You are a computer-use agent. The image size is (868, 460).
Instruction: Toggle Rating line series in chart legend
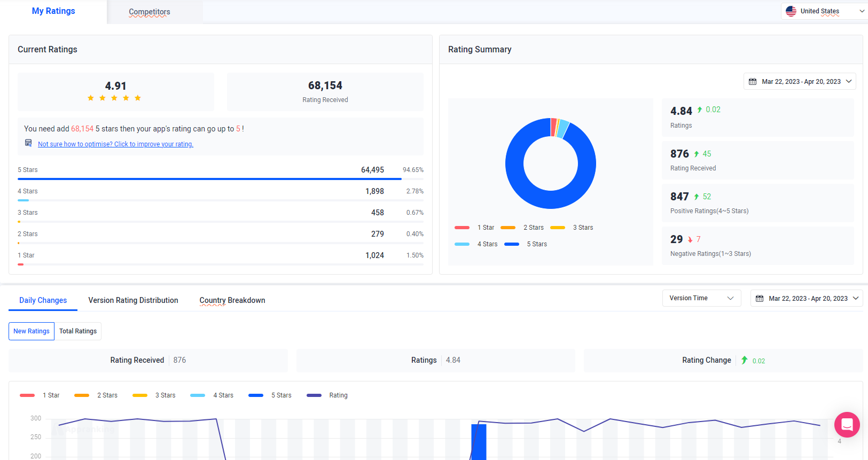[327, 395]
